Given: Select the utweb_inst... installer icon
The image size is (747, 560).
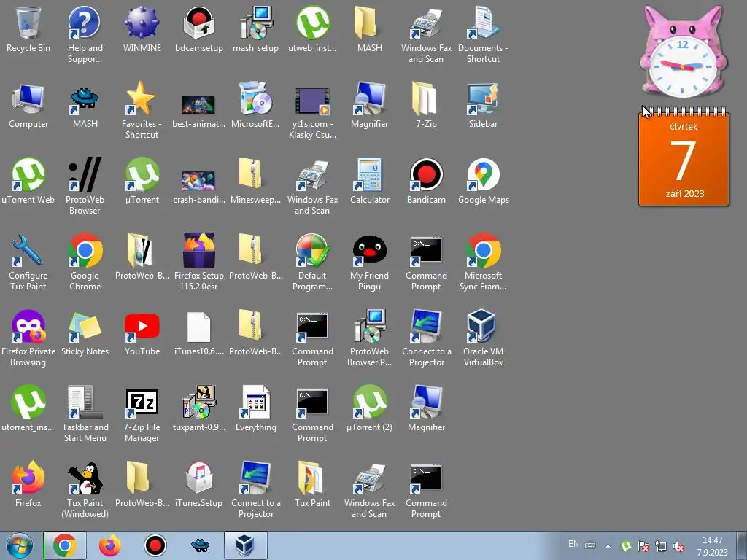Looking at the screenshot, I should click(x=312, y=29).
